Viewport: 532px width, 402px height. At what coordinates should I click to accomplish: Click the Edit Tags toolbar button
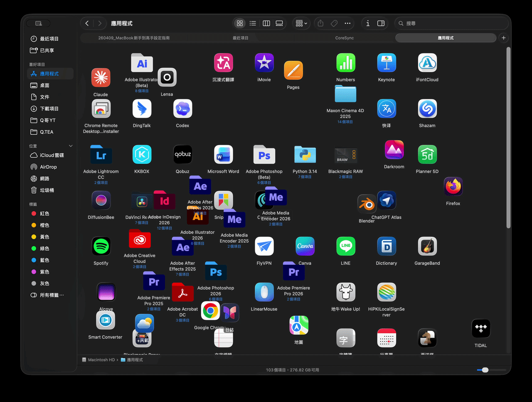pos(334,23)
